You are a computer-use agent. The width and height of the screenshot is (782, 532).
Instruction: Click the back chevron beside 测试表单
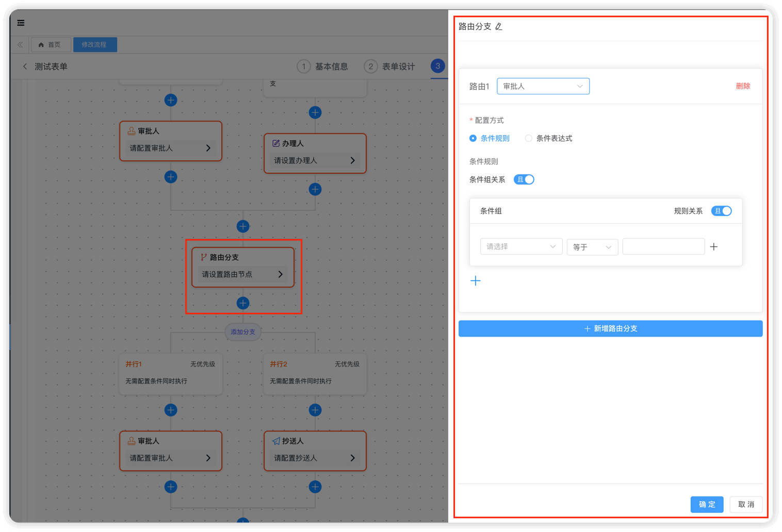click(x=25, y=66)
